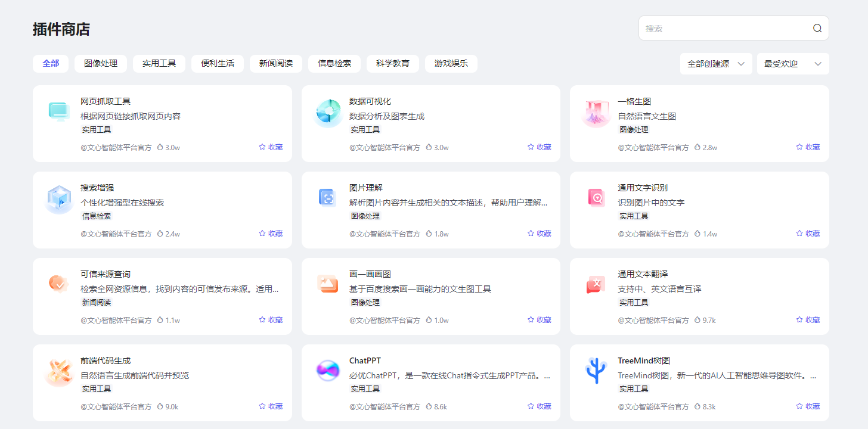The image size is (868, 429).
Task: Click description 基于百度搜索画一画能力的文生图工具
Action: 420,289
